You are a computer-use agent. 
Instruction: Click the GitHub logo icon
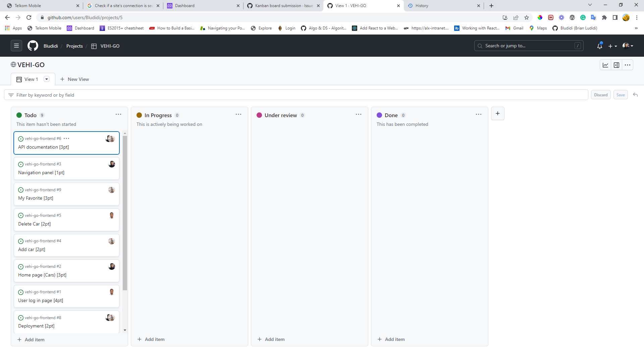click(33, 46)
